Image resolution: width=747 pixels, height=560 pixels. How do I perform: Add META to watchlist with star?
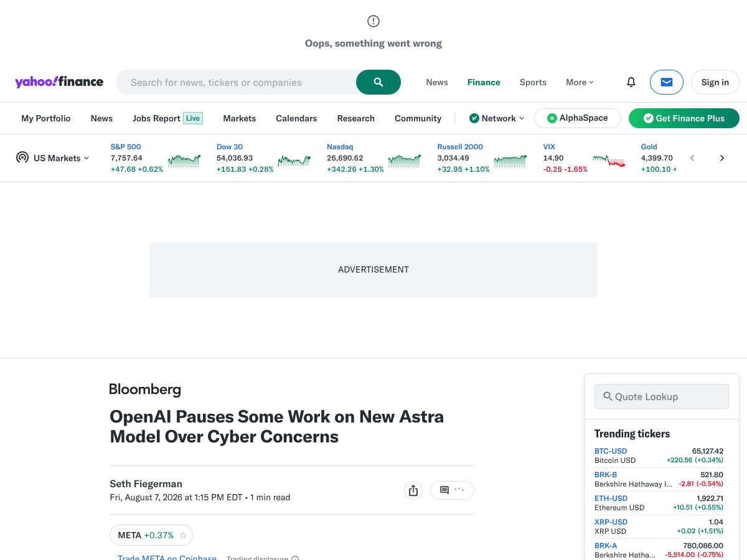click(183, 535)
